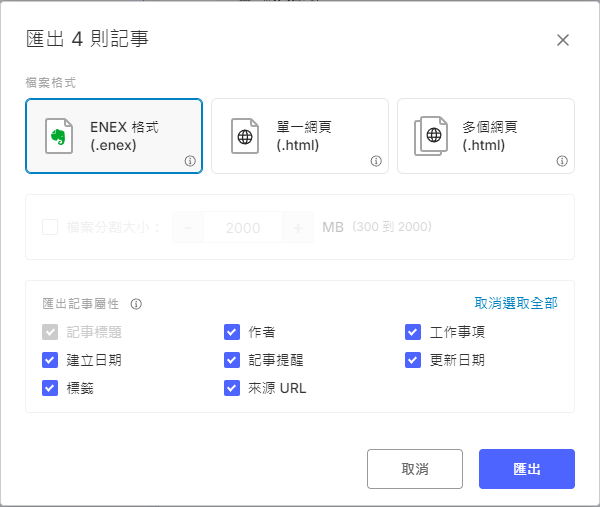The image size is (600, 507).
Task: Disable the 記事提醒 attribute
Action: [232, 360]
